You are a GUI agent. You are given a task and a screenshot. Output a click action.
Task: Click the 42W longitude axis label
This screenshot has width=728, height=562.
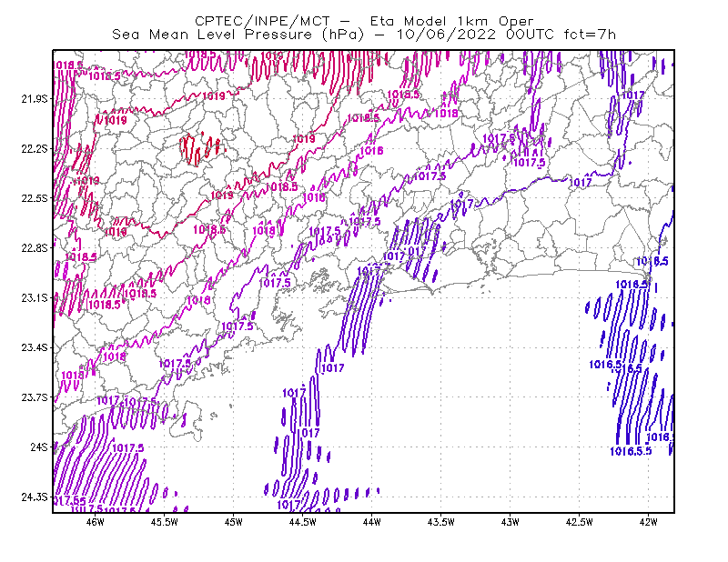648,522
